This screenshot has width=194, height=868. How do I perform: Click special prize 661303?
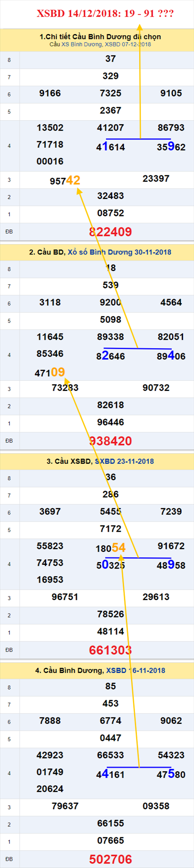pyautogui.click(x=110, y=650)
